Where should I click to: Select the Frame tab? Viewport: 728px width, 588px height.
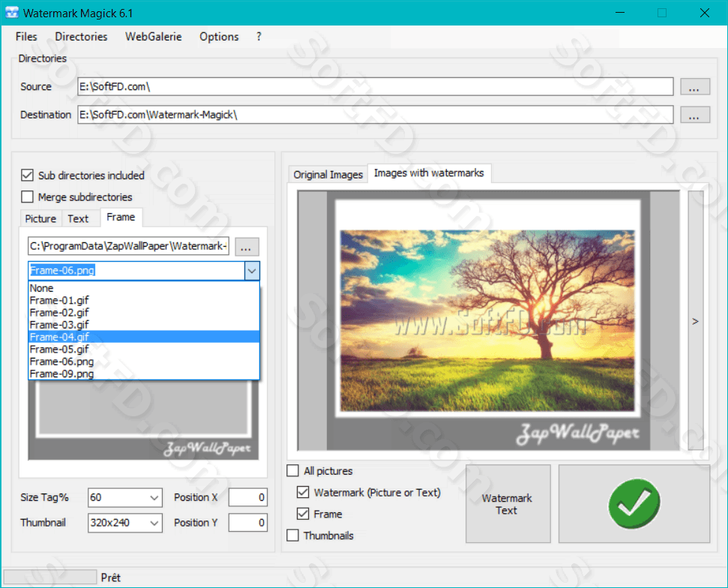coord(121,217)
